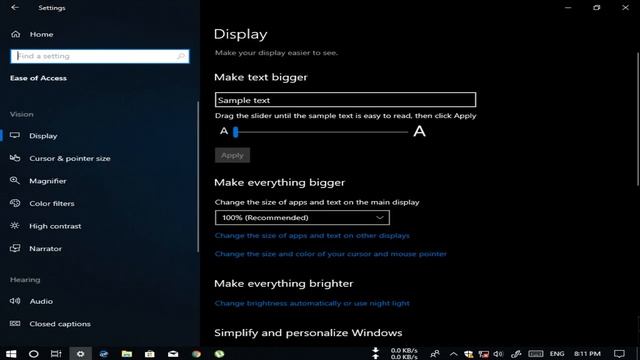Click the Sample text preview box

click(x=345, y=100)
